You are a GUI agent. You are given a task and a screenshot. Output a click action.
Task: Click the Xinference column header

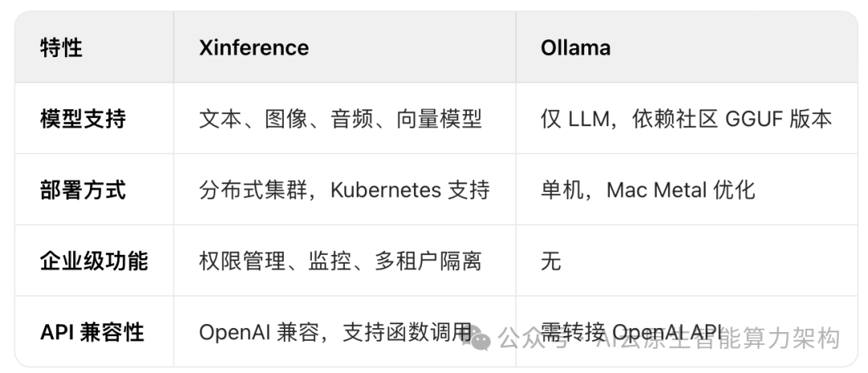tap(254, 48)
